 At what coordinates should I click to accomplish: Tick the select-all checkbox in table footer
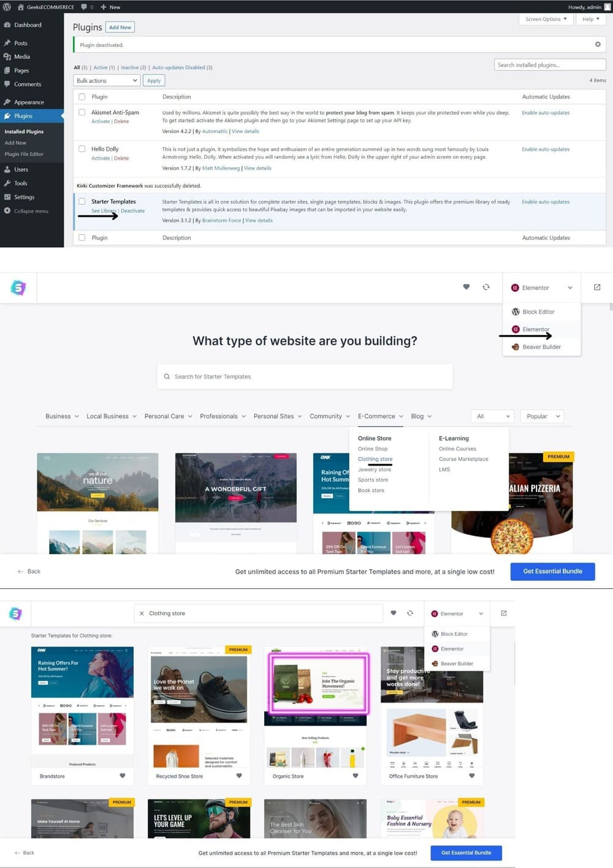pos(82,237)
